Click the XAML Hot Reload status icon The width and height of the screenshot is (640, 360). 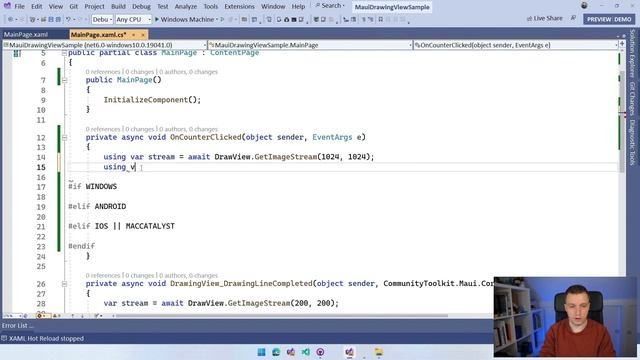click(x=4, y=338)
